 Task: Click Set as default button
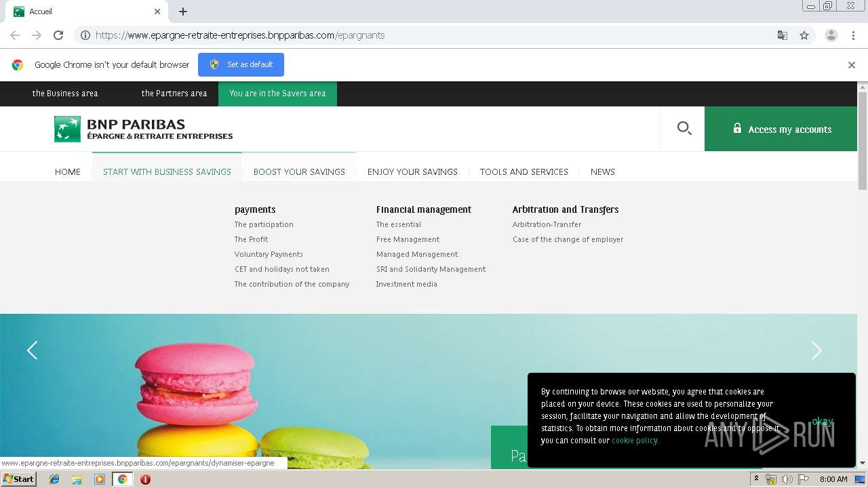click(241, 64)
